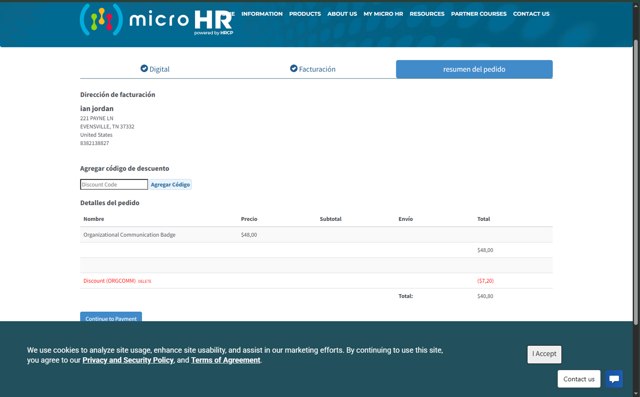Screen dimensions: 640x397
Task: Click the Nombre column header
Action: pyautogui.click(x=93, y=219)
